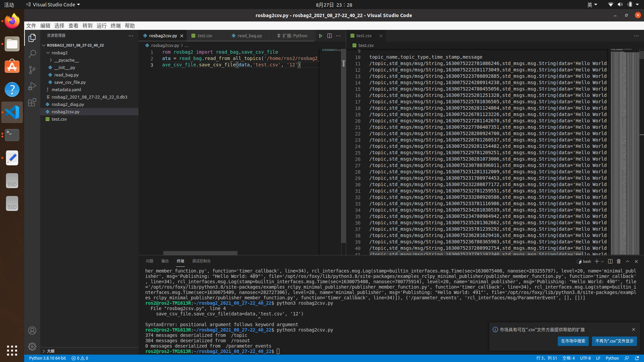This screenshot has height=362, width=644.
Task: Maximize terminal panel with chevron up
Action: coord(628,261)
